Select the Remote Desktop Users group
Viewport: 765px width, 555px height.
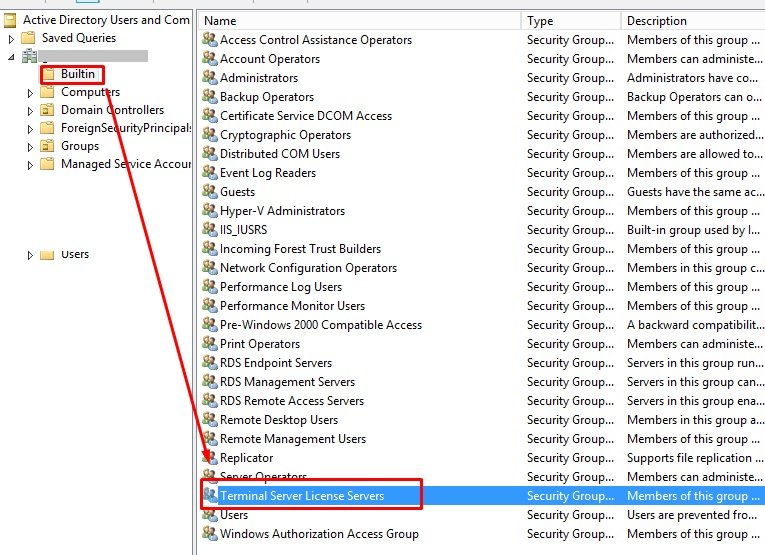(279, 420)
